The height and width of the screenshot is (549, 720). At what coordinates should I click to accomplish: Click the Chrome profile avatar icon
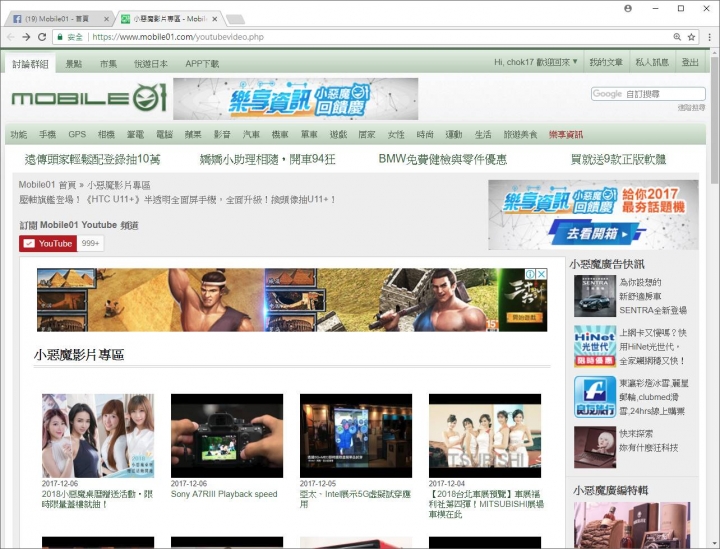click(628, 8)
